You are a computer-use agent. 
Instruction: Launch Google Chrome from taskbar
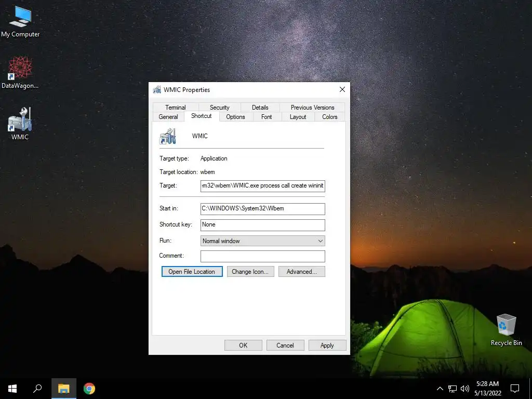click(x=89, y=389)
